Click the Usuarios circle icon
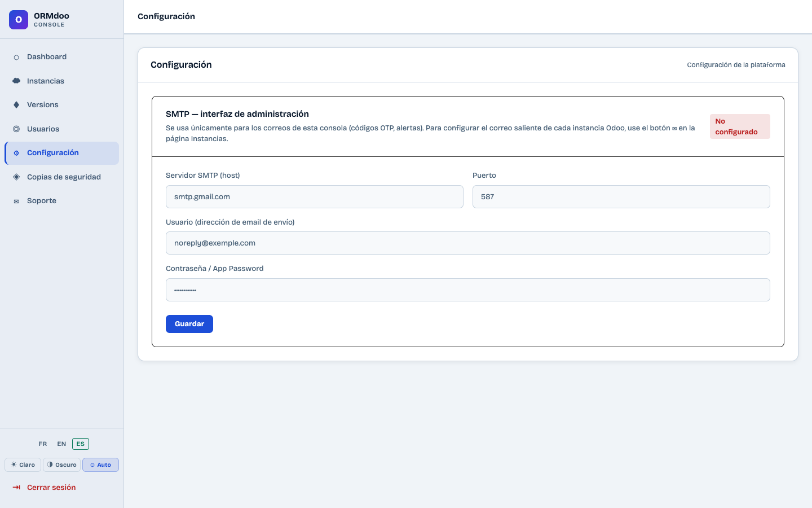812x508 pixels. click(16, 129)
